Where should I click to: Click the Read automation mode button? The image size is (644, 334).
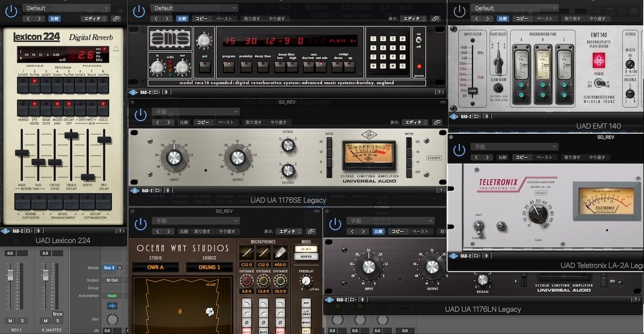[x=112, y=296]
